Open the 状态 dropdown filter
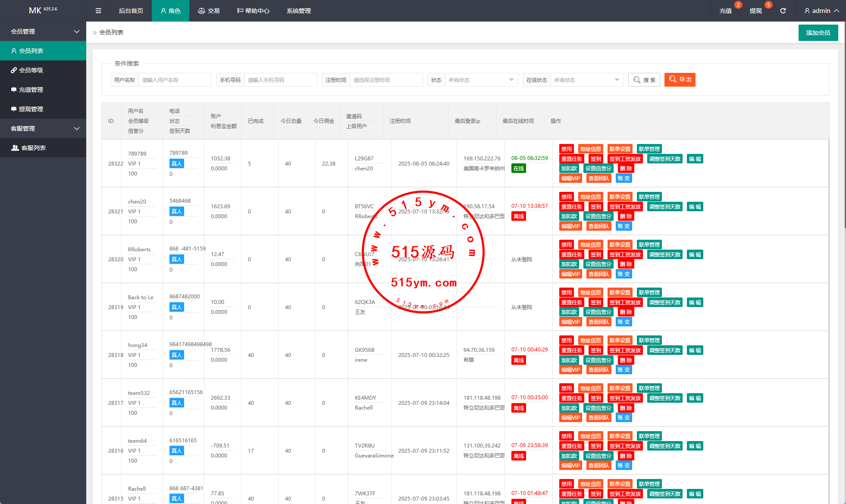Image resolution: width=846 pixels, height=504 pixels. coord(480,80)
